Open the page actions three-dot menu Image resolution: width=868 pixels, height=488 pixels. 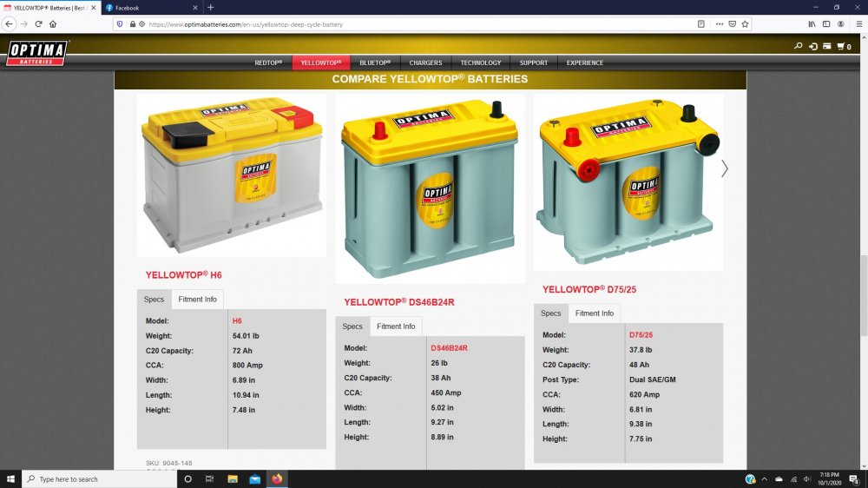pos(720,24)
